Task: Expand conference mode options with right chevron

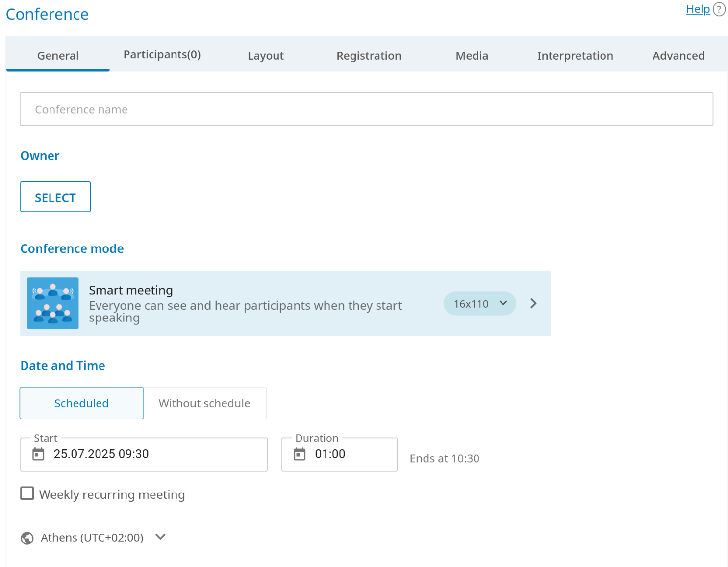Action: 533,304
